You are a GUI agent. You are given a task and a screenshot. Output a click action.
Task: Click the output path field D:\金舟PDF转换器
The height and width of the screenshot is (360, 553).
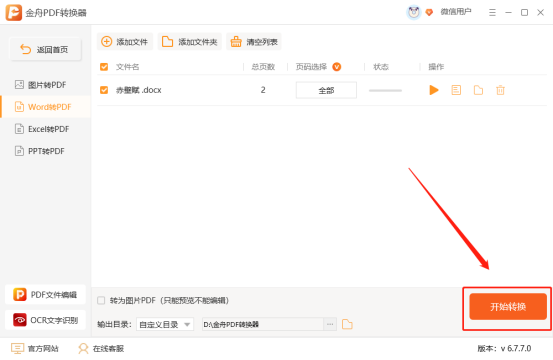coord(263,324)
